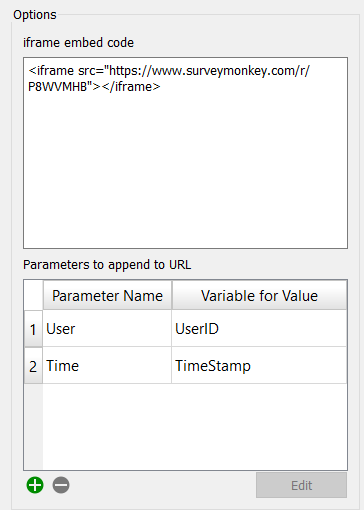This screenshot has height=510, width=364.
Task: Click the Variable for Value column header
Action: [x=259, y=295]
